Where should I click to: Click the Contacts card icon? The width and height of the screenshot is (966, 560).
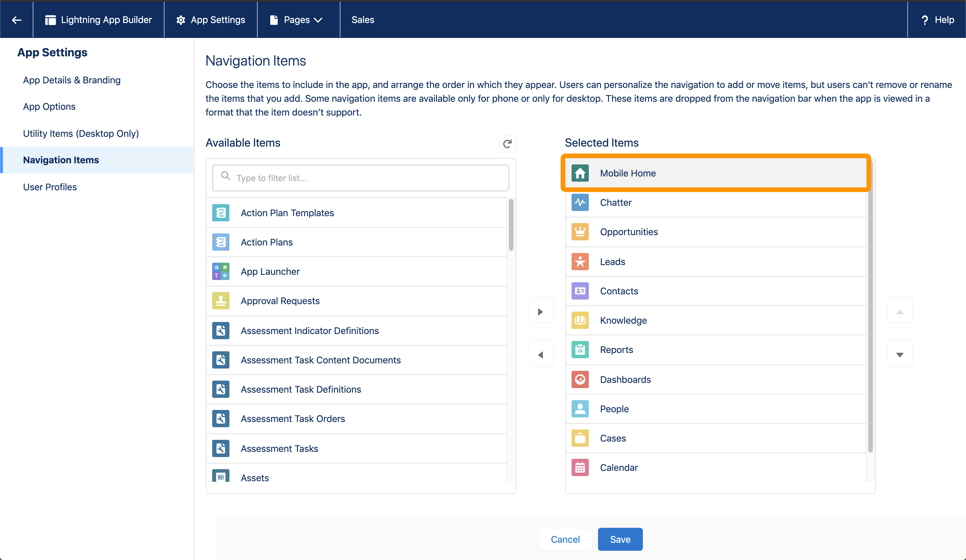(580, 291)
